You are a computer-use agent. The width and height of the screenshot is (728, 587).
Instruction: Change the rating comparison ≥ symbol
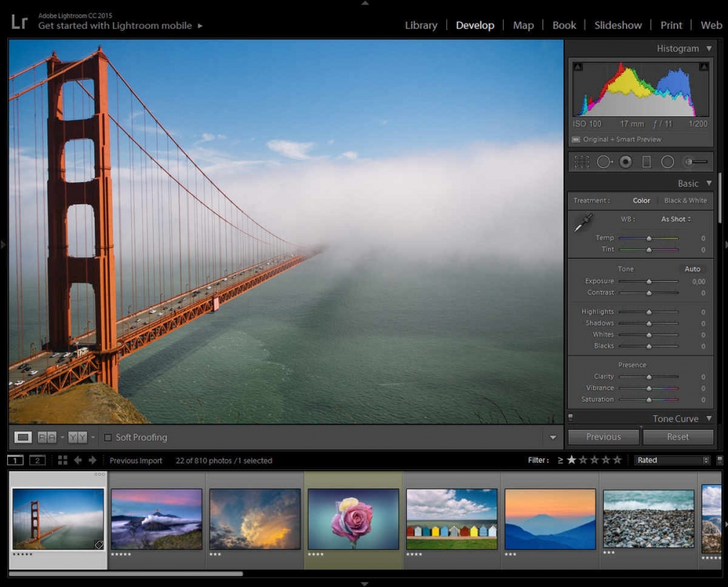pos(561,460)
